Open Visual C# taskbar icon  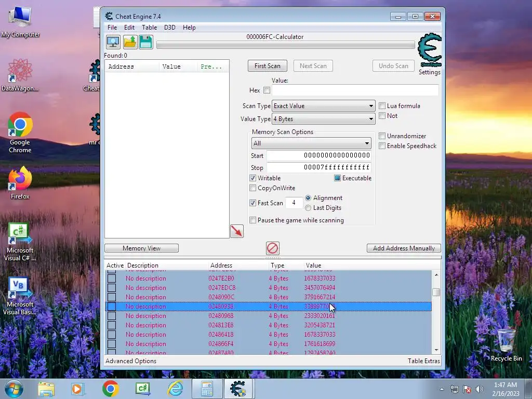pos(143,389)
